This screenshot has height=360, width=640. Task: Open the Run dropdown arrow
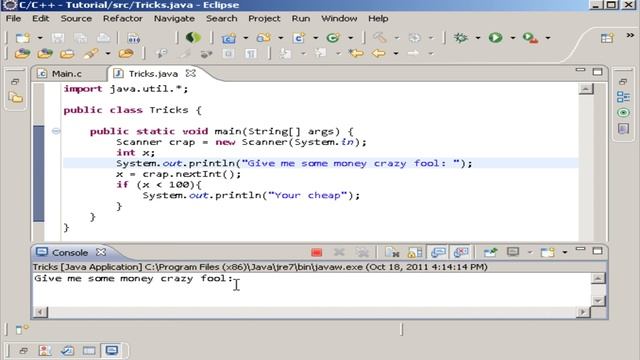(x=513, y=38)
